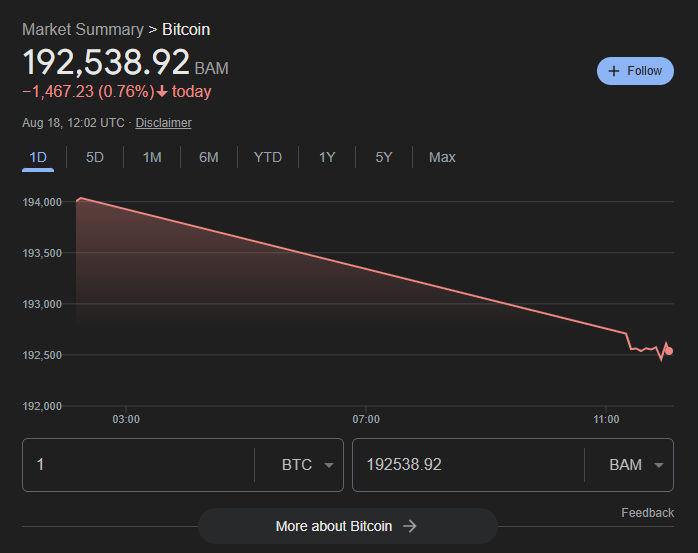Select the YTD time range tab

point(268,157)
